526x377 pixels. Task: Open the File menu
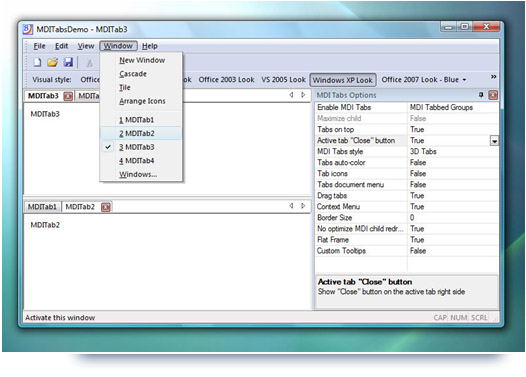[x=39, y=46]
